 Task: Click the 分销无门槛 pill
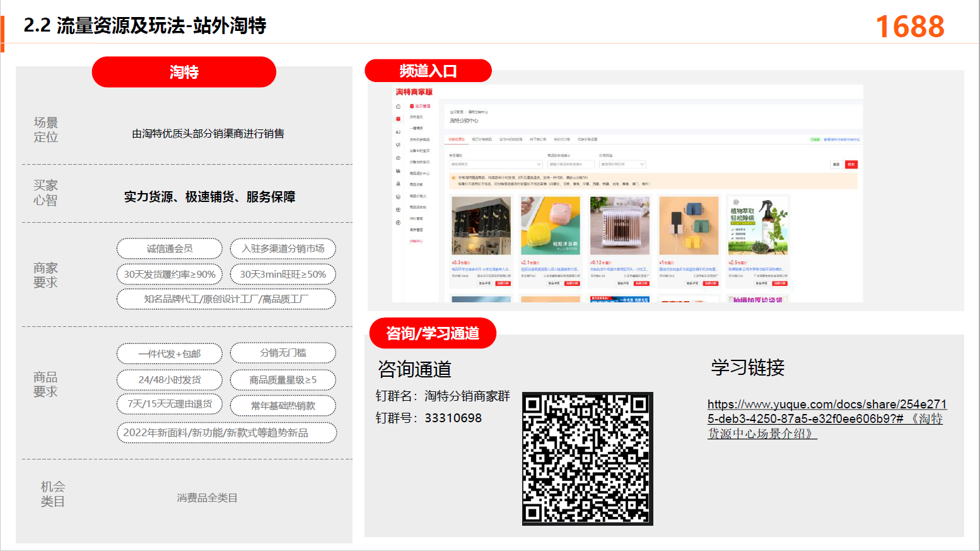tap(283, 353)
